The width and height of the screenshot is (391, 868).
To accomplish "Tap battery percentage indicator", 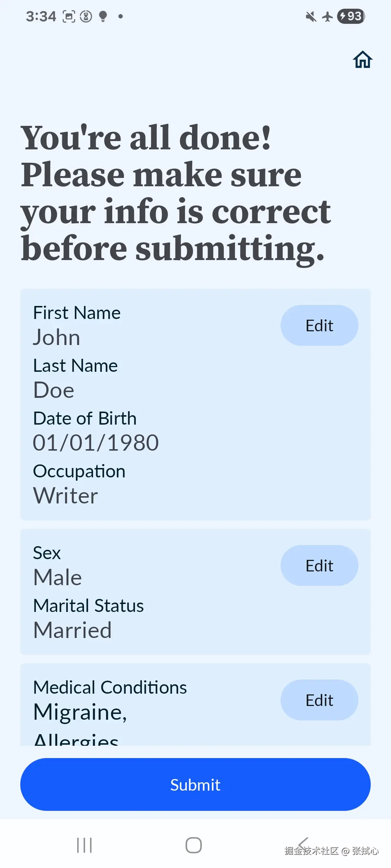I will tap(350, 16).
